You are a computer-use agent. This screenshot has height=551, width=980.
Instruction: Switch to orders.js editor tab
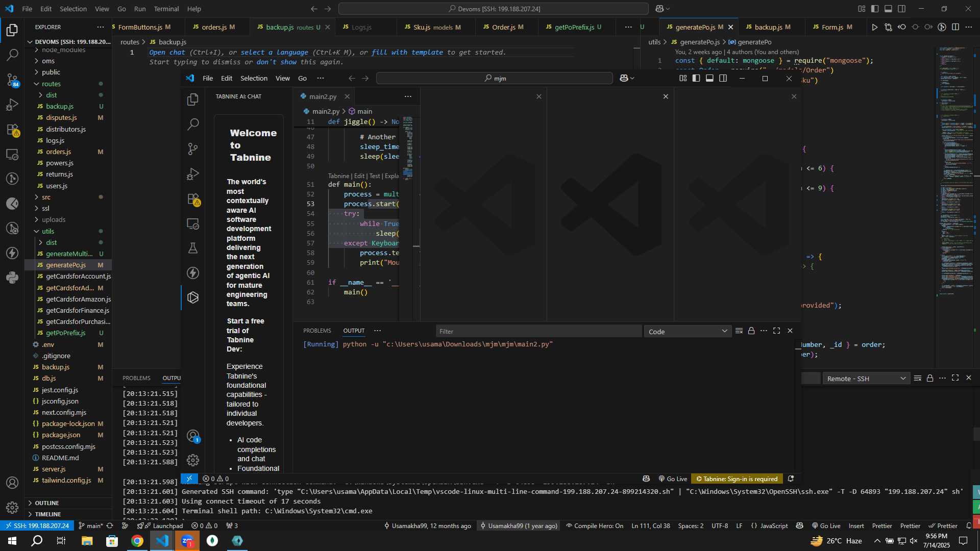click(x=218, y=27)
